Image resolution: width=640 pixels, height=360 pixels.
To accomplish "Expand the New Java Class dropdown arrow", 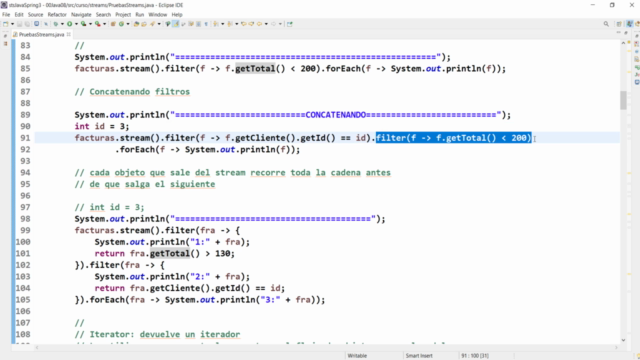I will tap(128, 24).
